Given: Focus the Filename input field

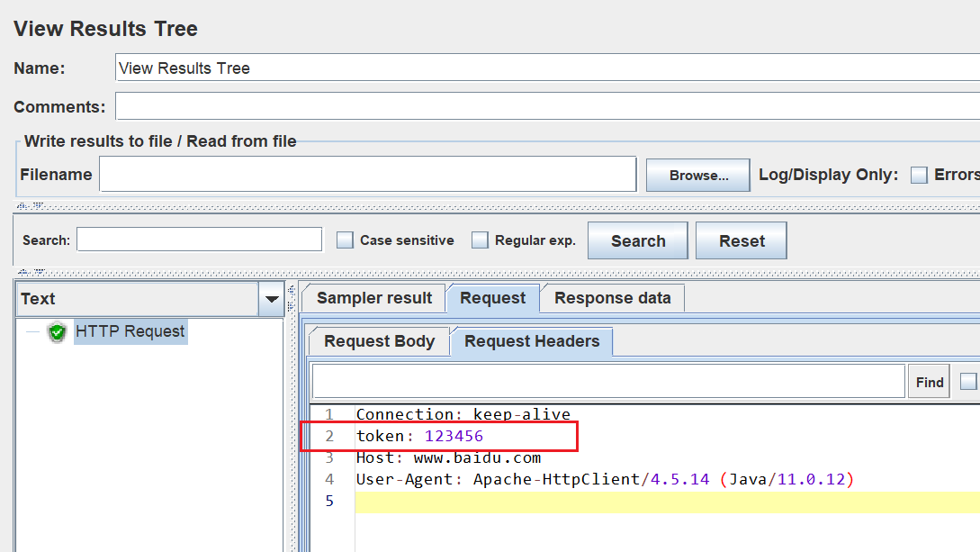Looking at the screenshot, I should 368,175.
